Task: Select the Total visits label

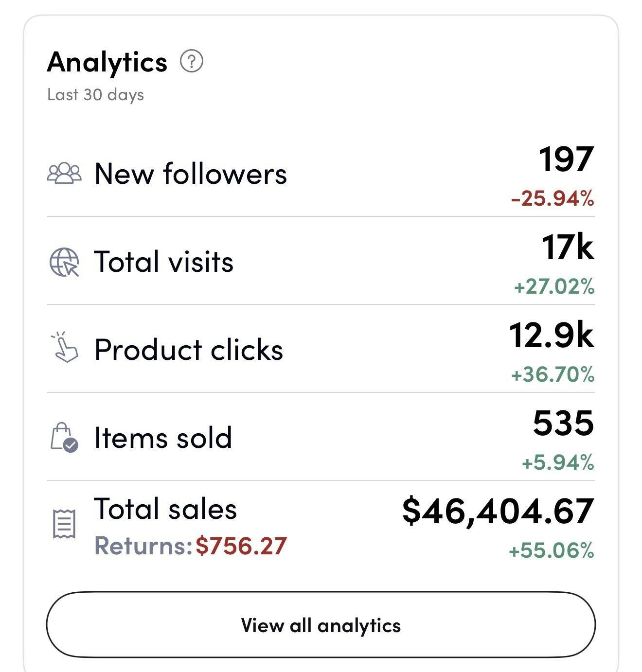Action: [x=163, y=262]
